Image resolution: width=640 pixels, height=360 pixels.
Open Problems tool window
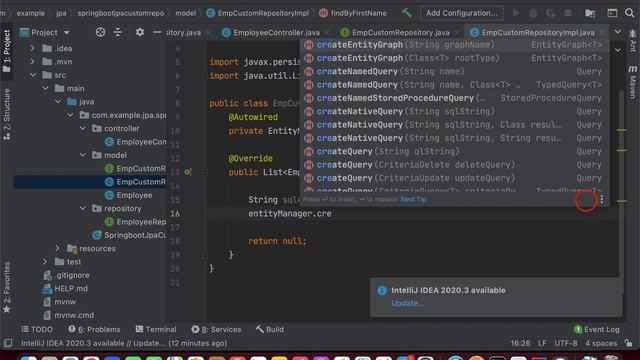pos(94,329)
